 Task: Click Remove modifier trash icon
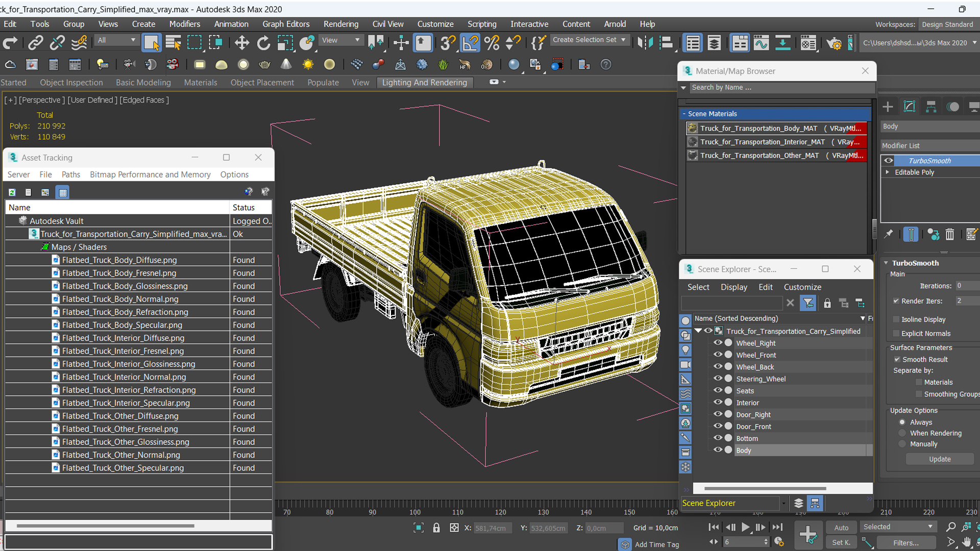949,234
